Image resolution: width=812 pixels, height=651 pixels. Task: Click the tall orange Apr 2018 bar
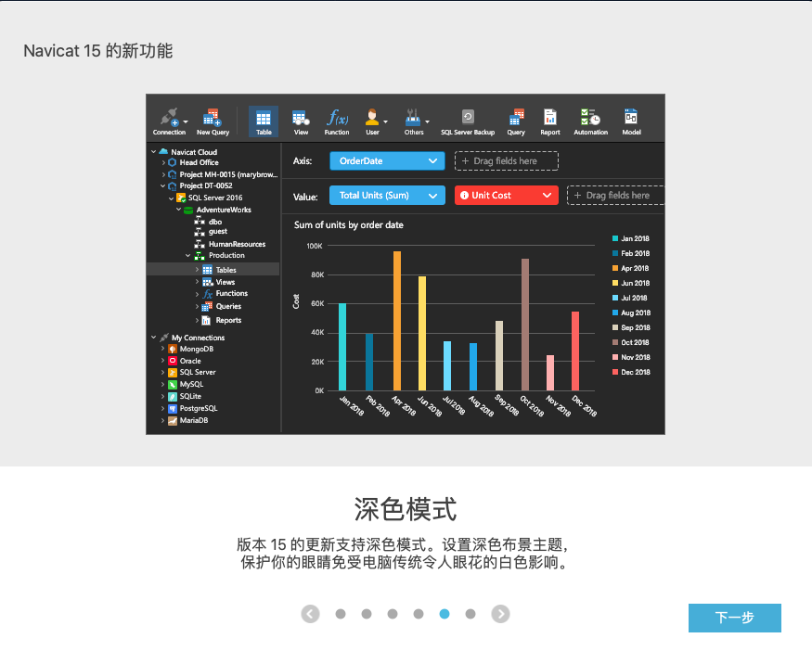coord(397,321)
